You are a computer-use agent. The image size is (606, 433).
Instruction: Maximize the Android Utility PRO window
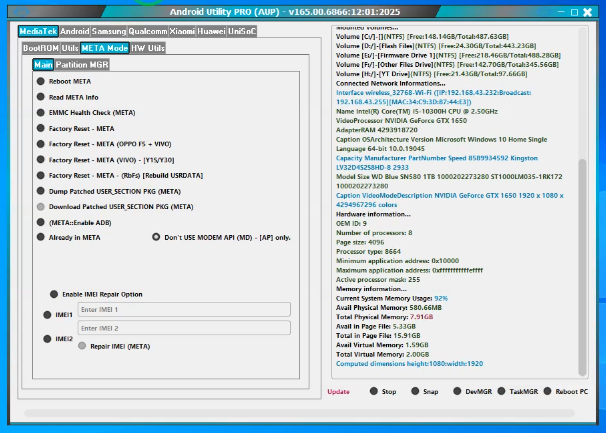pos(574,12)
